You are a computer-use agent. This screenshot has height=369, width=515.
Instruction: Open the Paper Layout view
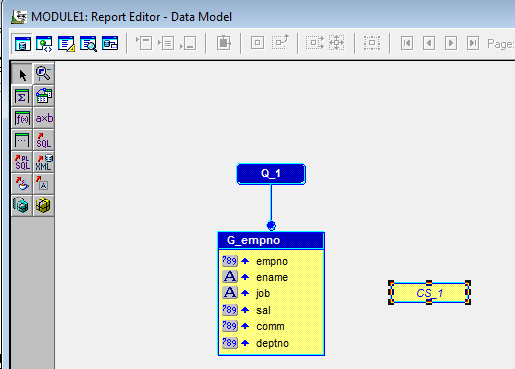(x=66, y=44)
